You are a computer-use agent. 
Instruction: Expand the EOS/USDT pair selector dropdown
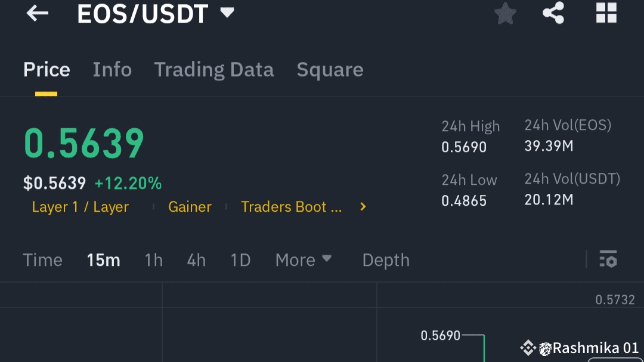click(227, 12)
